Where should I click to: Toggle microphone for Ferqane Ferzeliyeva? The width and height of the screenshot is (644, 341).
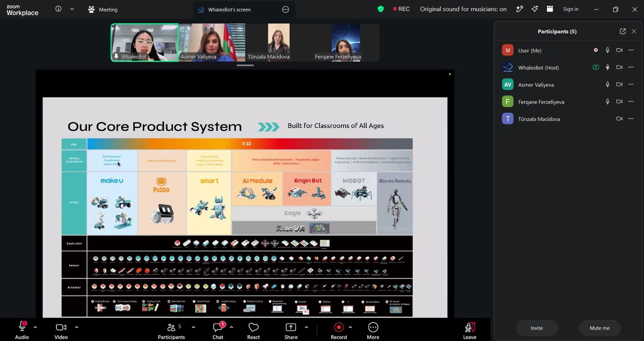[x=608, y=101]
